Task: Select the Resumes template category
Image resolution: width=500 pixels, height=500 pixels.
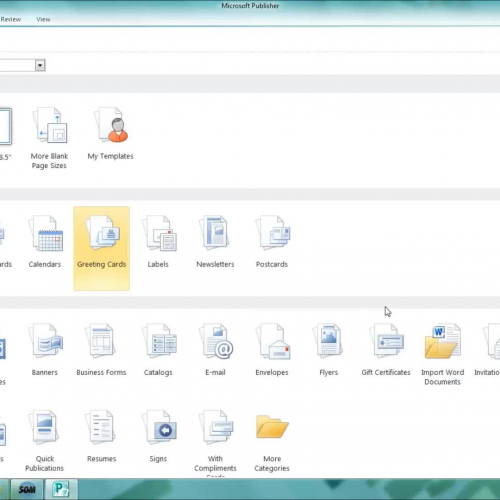Action: coord(101,436)
